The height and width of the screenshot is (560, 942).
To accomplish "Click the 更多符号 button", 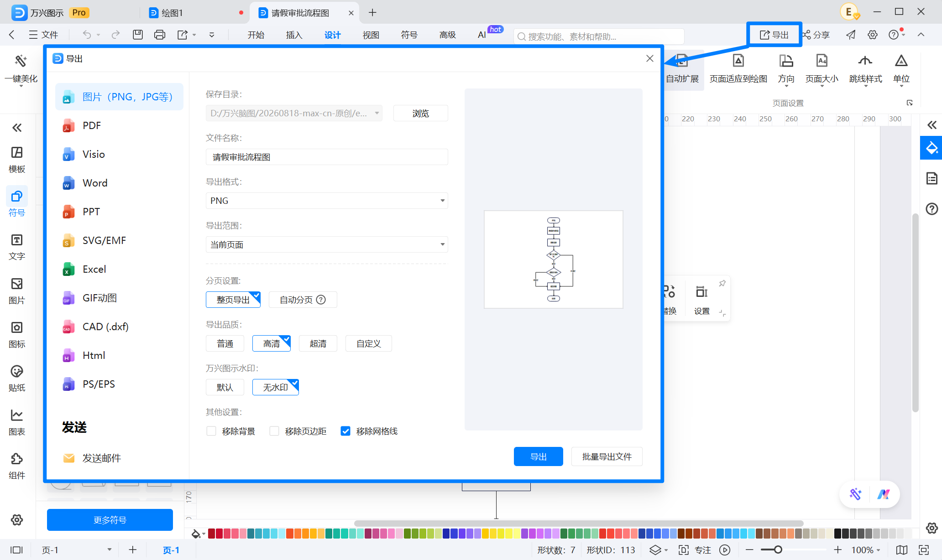I will 110,520.
